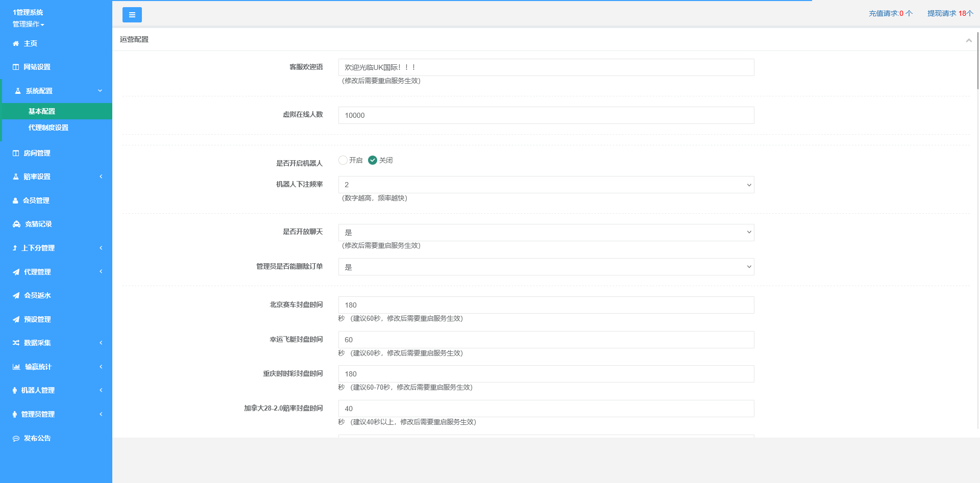
Task: Select 基本配置 in sidebar
Action: click(x=42, y=111)
